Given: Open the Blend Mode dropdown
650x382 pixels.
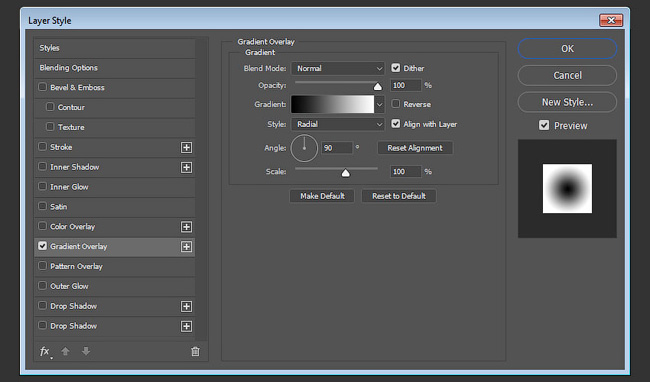Looking at the screenshot, I should pos(338,68).
